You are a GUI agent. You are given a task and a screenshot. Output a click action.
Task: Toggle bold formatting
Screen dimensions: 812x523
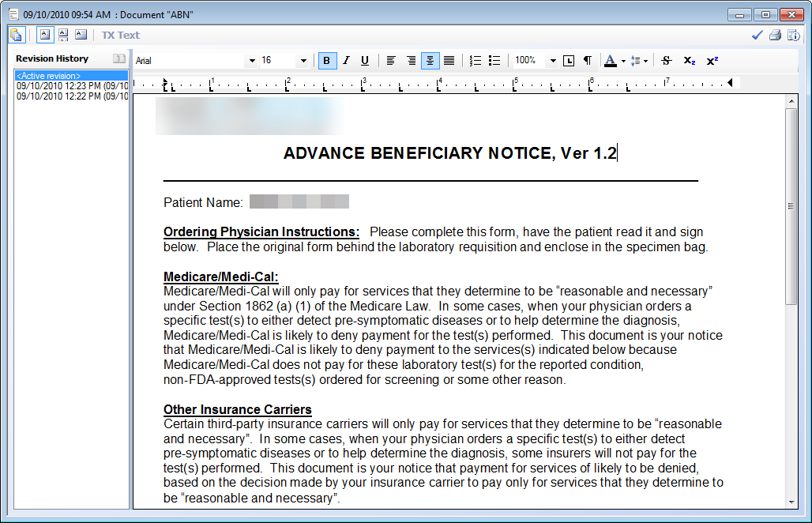[x=327, y=61]
